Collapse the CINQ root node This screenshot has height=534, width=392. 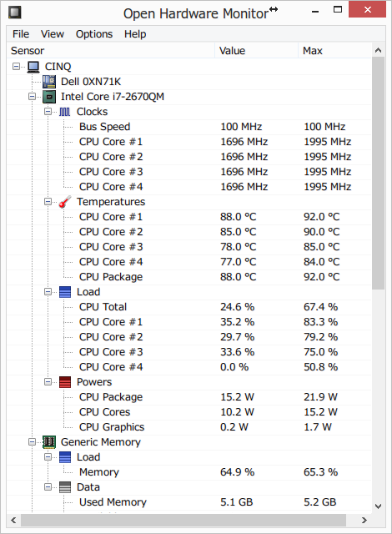[x=16, y=67]
